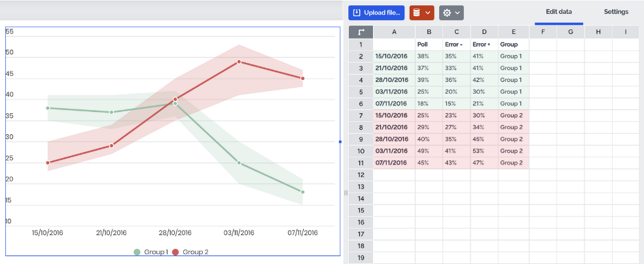The width and height of the screenshot is (644, 264).
Task: Expand the gear settings dropdown
Action: [x=452, y=12]
